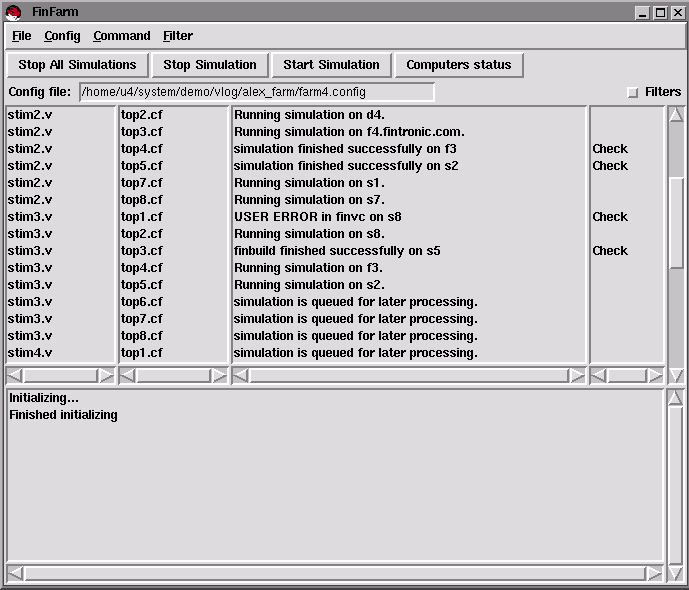The image size is (689, 590).
Task: Click right arrow of status column scrollbar
Action: click(577, 376)
